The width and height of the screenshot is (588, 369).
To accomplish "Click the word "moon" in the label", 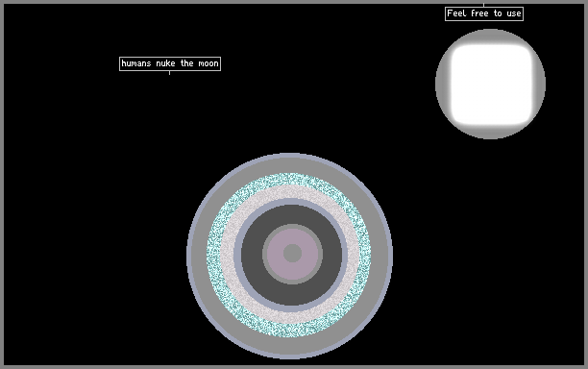I will (x=208, y=63).
